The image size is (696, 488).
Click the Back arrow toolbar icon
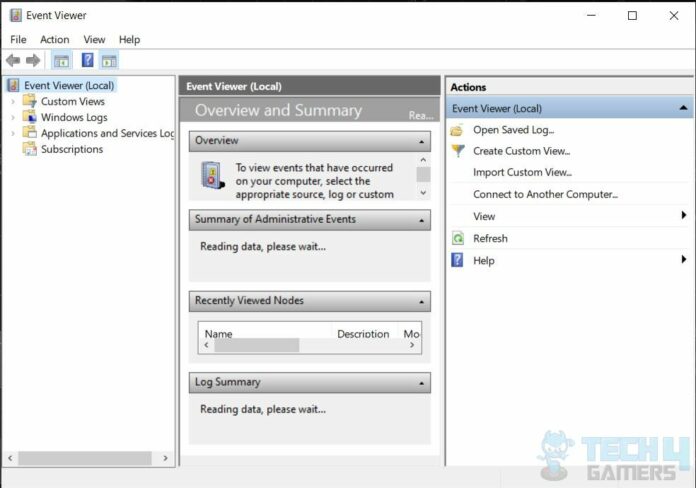pyautogui.click(x=13, y=61)
